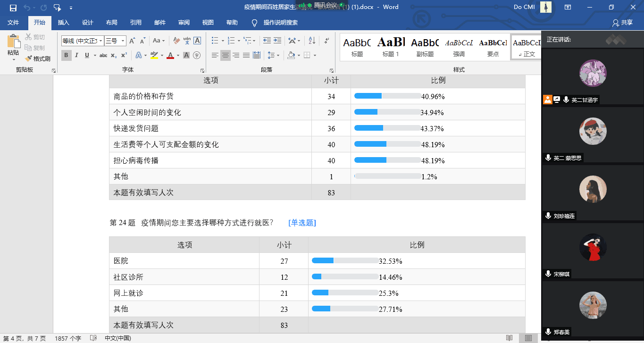Increase paragraph indent

click(x=278, y=41)
